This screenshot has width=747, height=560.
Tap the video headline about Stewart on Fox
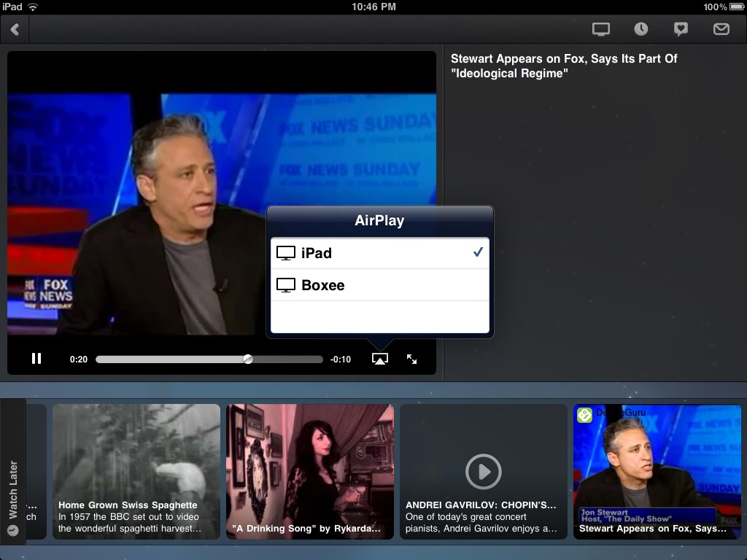point(564,66)
